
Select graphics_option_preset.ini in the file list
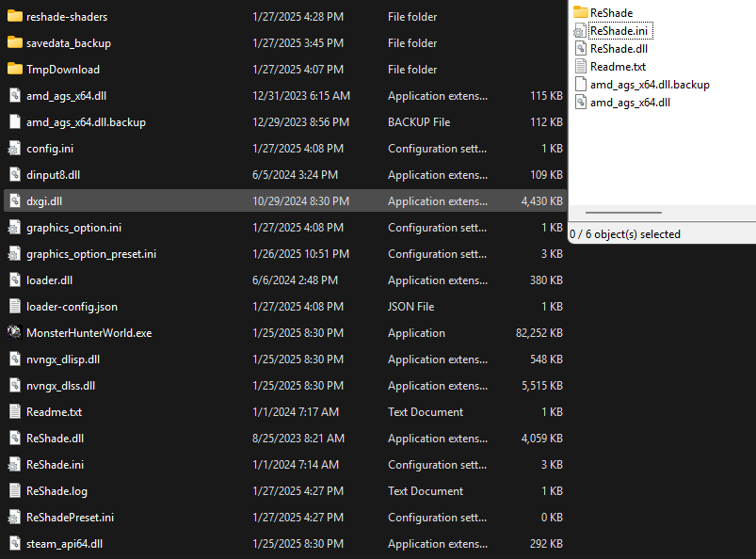pyautogui.click(x=91, y=254)
